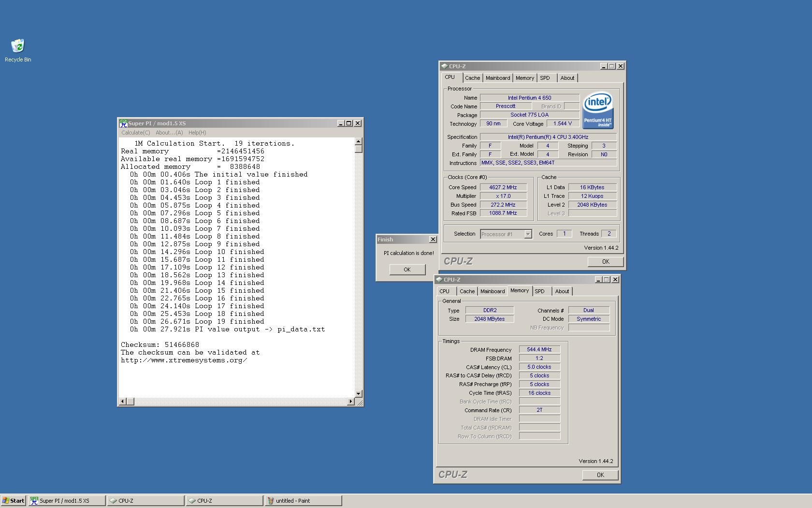Activate untitled - Paint taskbar button
The width and height of the screenshot is (812, 508).
pos(304,501)
